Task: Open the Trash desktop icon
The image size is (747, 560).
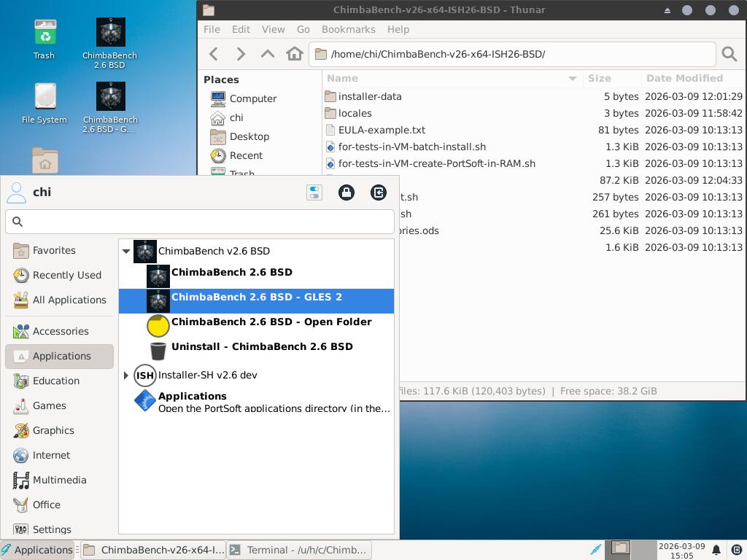Action: [x=44, y=39]
